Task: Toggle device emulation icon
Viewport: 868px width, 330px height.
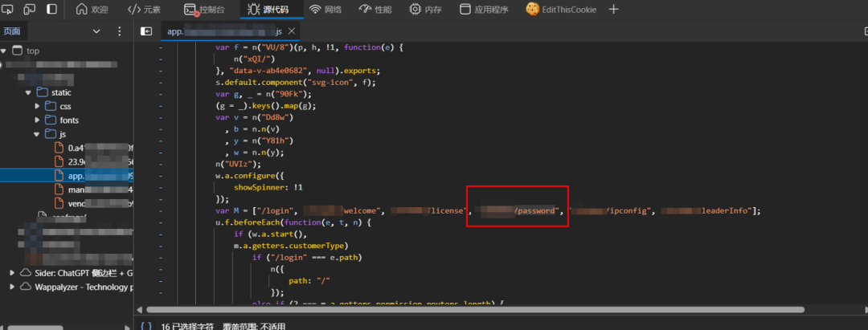Action: tap(30, 9)
